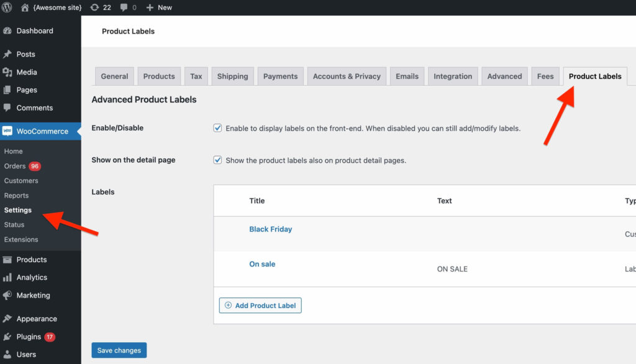Switch to the Fees tab

545,76
